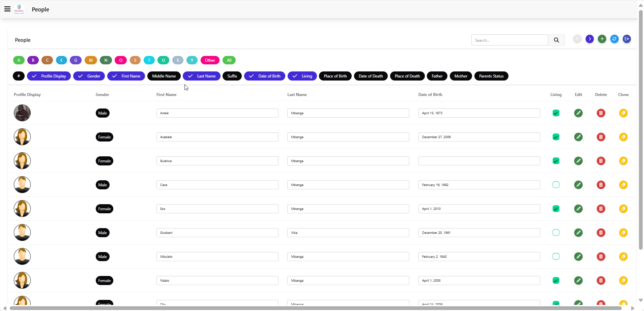Toggle Living checkbox for Gcobani
644x311 pixels.
pyautogui.click(x=556, y=232)
